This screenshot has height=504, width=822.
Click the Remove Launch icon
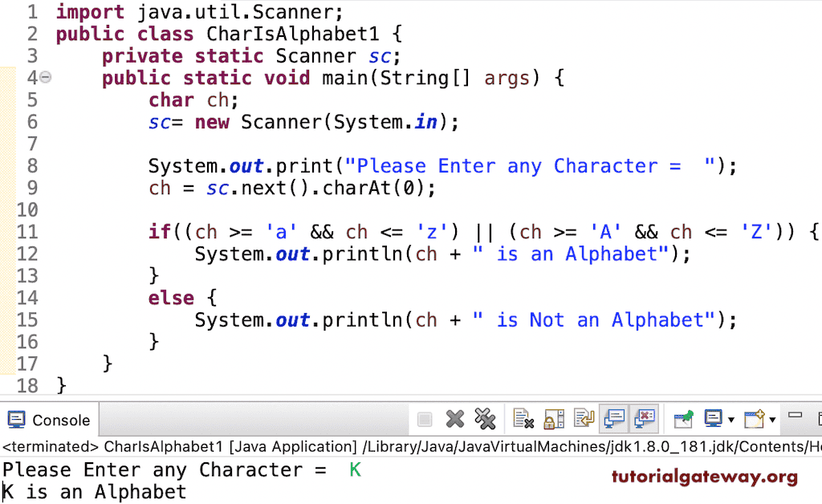coord(454,418)
